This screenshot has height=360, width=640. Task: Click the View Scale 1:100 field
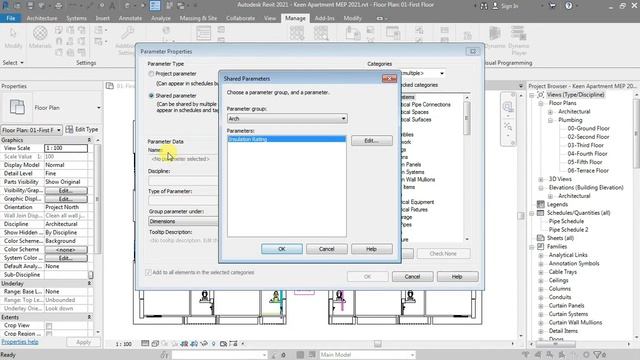66,148
